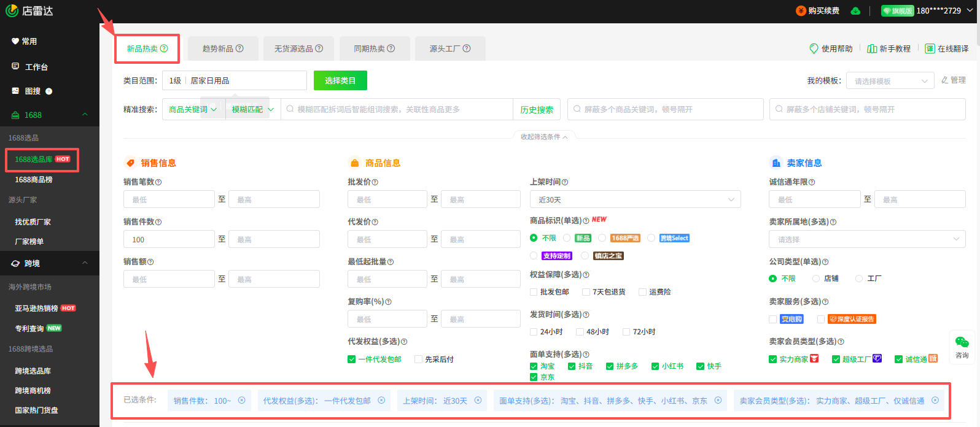Image resolution: width=980 pixels, height=427 pixels.
Task: Click the cloud download icon in header
Action: point(855,11)
